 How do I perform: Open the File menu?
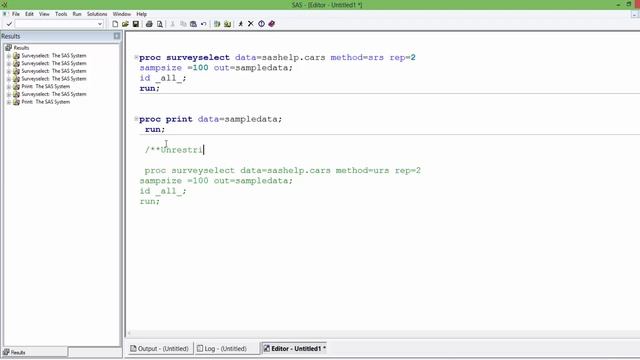pos(16,14)
